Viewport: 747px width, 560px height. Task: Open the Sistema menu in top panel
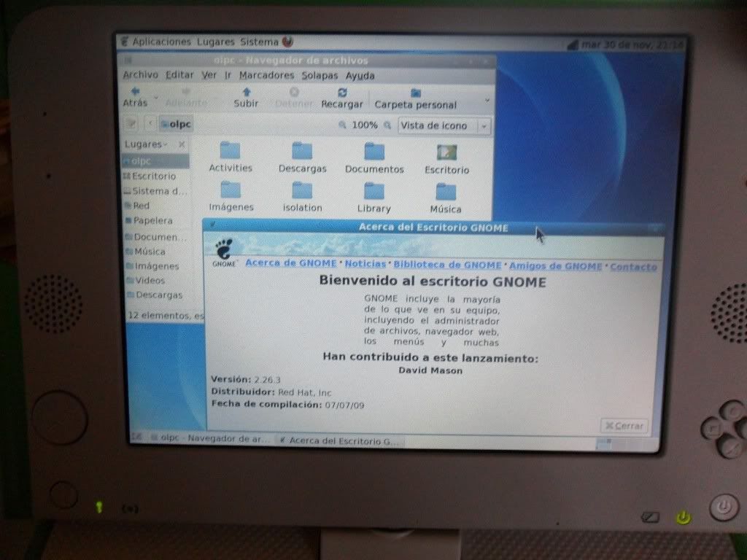[x=259, y=42]
